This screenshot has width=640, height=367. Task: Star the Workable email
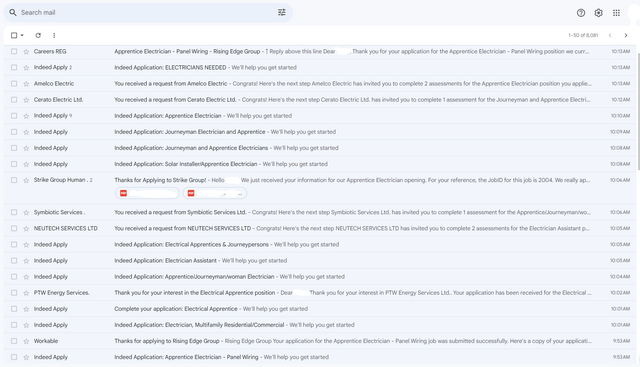click(x=26, y=341)
